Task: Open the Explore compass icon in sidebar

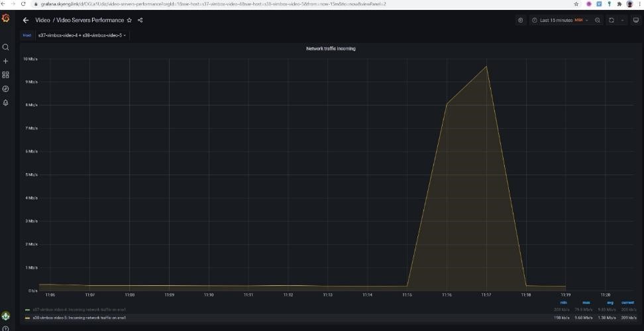Action: 5,89
